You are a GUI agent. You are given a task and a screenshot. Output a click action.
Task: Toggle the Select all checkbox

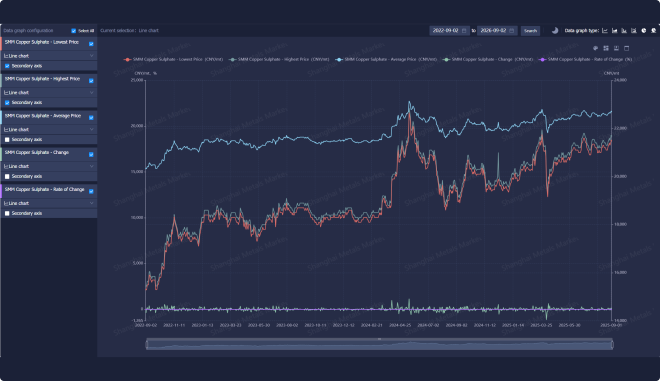click(74, 31)
